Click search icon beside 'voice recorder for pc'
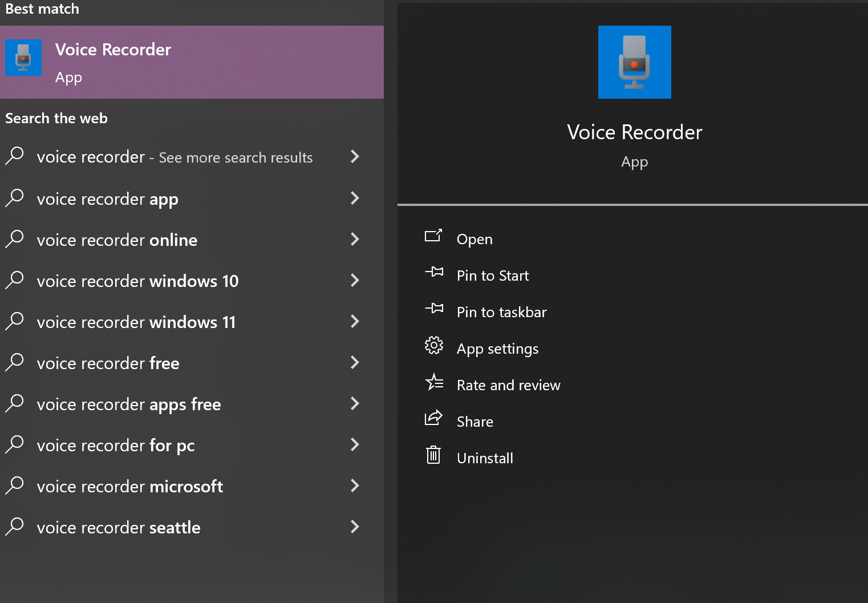This screenshot has height=603, width=868. (x=15, y=444)
